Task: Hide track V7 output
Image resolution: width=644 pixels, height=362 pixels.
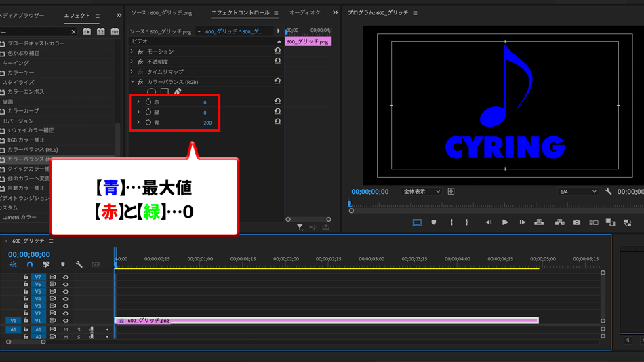Action: [66, 277]
